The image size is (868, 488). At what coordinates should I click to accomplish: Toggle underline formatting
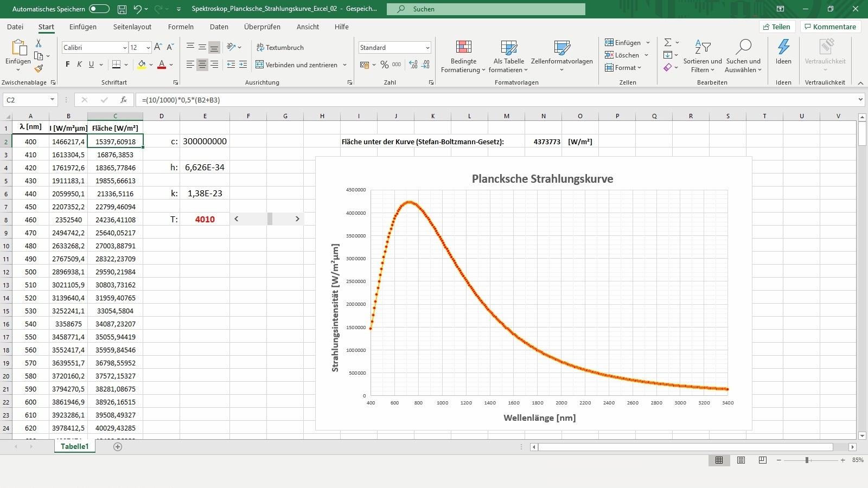coord(92,65)
